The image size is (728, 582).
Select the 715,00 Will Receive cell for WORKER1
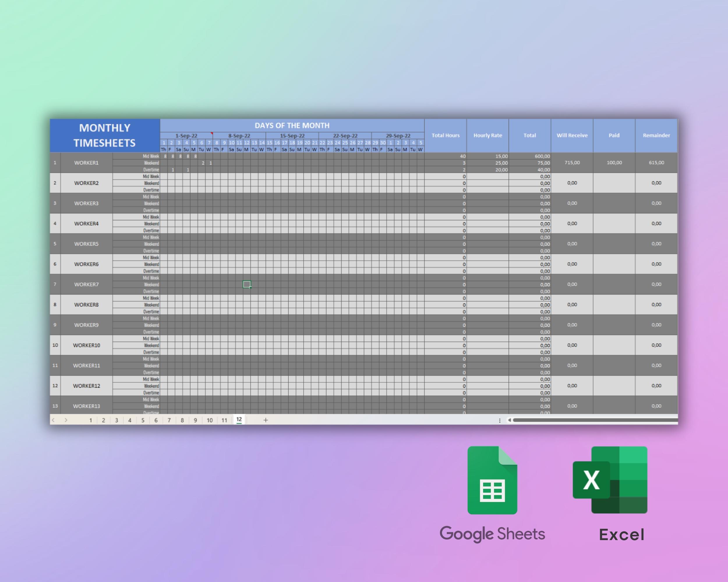[572, 163]
